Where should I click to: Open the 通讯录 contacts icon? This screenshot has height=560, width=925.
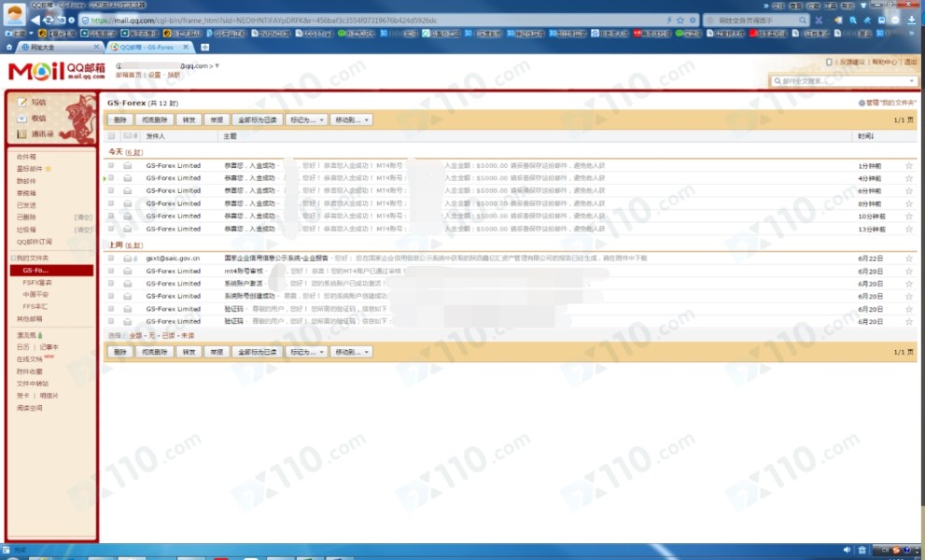(x=21, y=134)
